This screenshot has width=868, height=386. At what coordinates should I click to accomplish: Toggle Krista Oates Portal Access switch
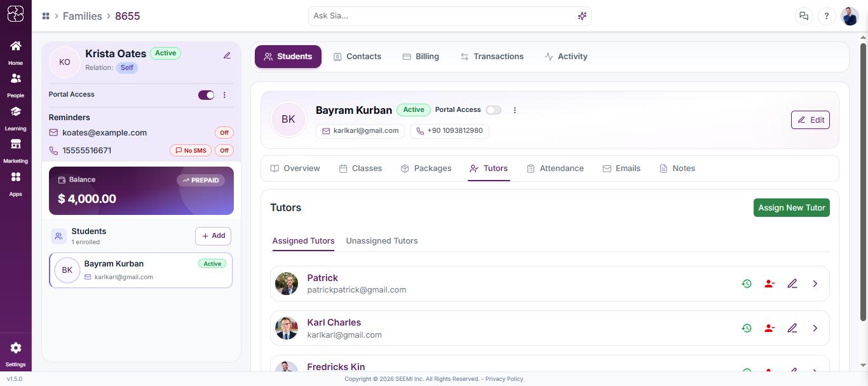pos(207,95)
